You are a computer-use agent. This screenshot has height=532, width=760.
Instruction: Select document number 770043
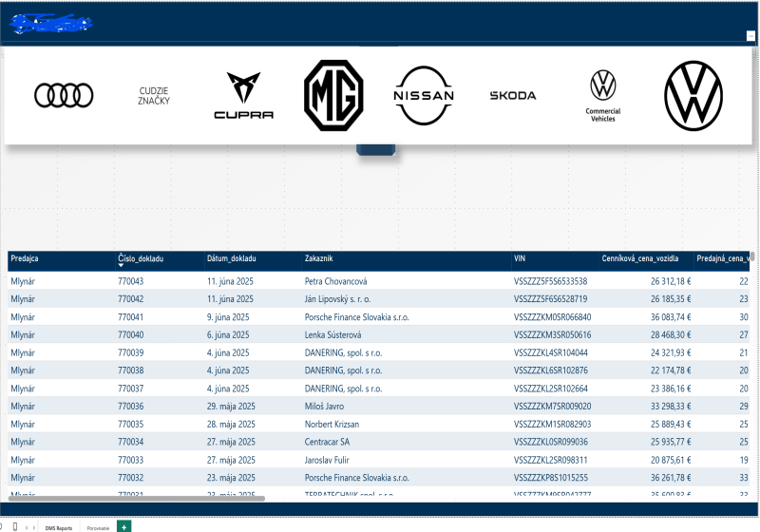pyautogui.click(x=130, y=281)
